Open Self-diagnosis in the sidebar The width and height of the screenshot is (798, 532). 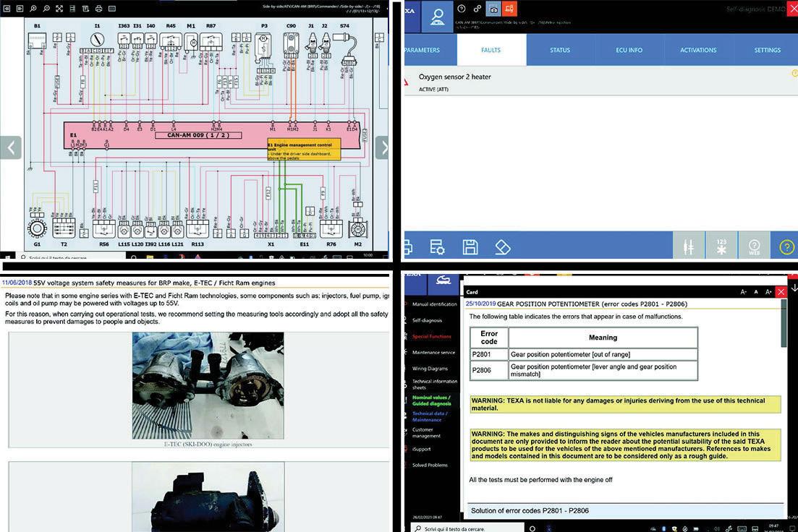pyautogui.click(x=427, y=320)
